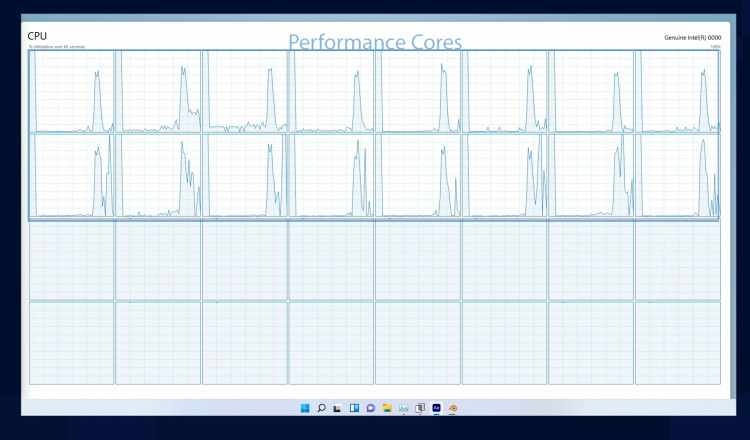750x440 pixels.
Task: Launch the Chat app from taskbar
Action: [370, 408]
